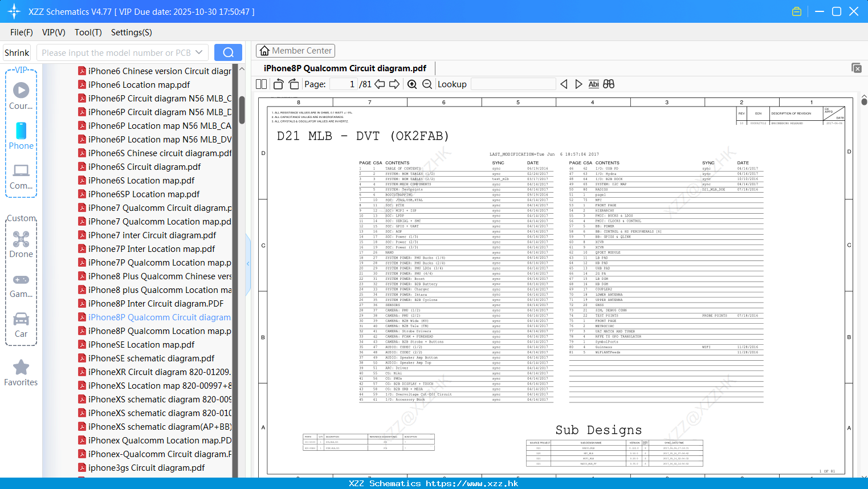The image size is (868, 489).
Task: Open the model number dropdown arrow
Action: pos(199,52)
